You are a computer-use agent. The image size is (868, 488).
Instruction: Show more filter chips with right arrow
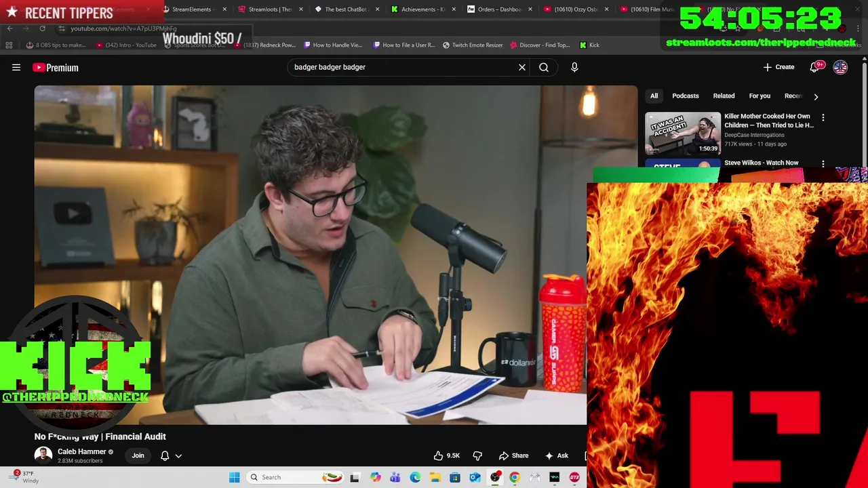pyautogui.click(x=816, y=96)
